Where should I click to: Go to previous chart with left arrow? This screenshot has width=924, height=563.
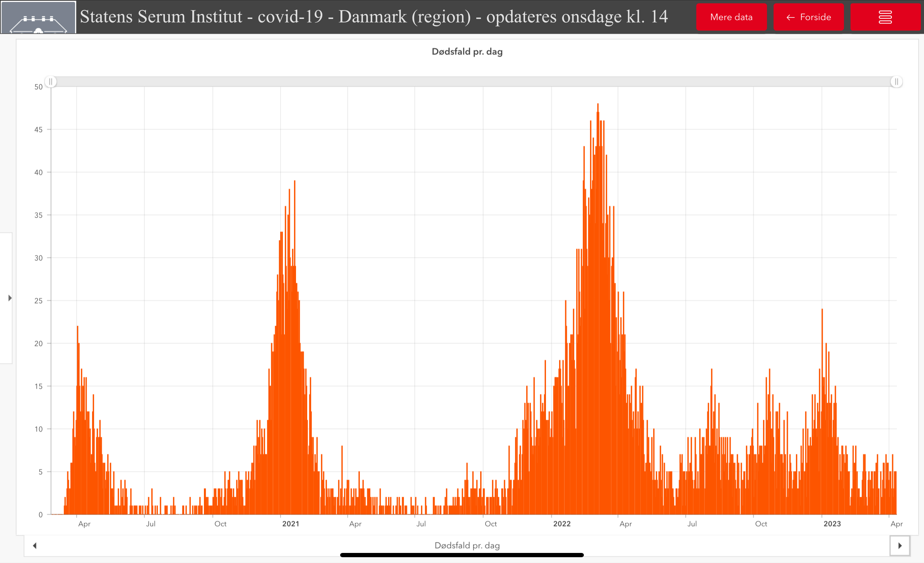pyautogui.click(x=35, y=546)
